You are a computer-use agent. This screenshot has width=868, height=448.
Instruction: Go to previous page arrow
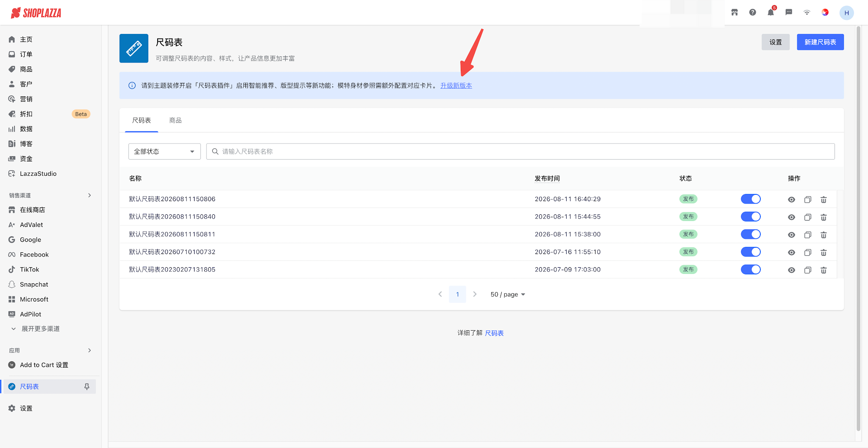pos(440,294)
